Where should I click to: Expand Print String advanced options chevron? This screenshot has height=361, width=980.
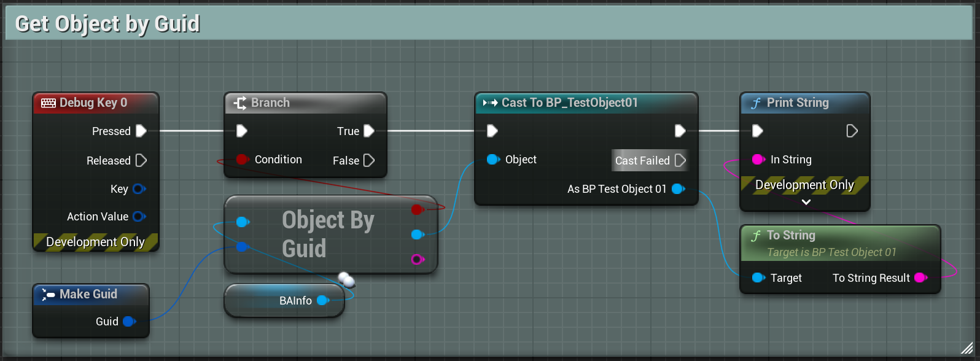pos(806,202)
